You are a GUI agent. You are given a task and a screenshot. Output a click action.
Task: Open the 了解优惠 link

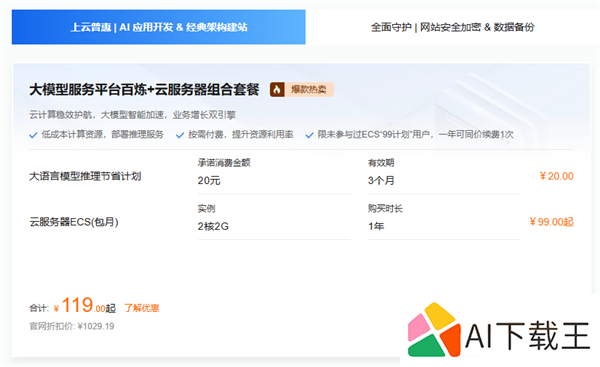[x=142, y=308]
